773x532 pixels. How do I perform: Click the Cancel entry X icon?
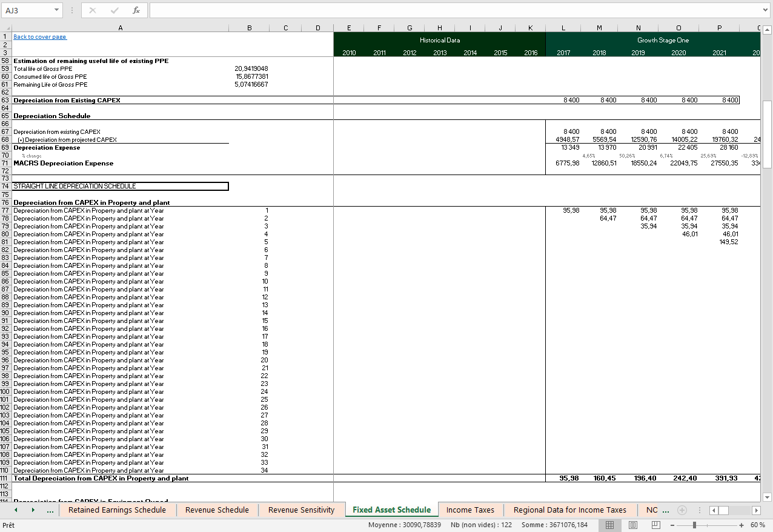[x=92, y=10]
